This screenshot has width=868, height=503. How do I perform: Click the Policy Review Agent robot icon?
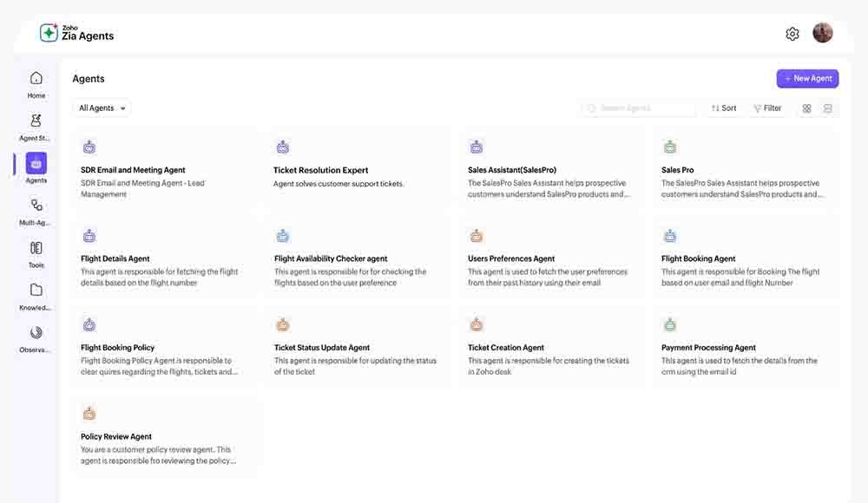click(x=89, y=414)
